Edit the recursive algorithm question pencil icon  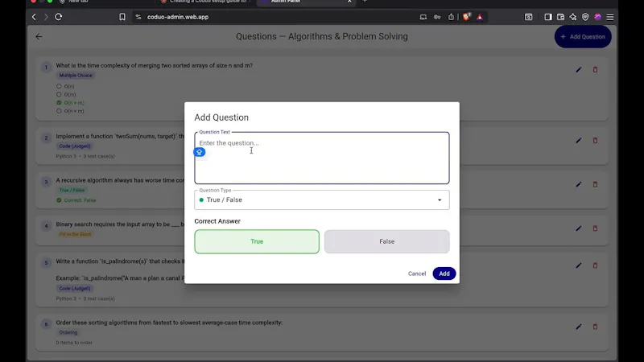point(579,184)
